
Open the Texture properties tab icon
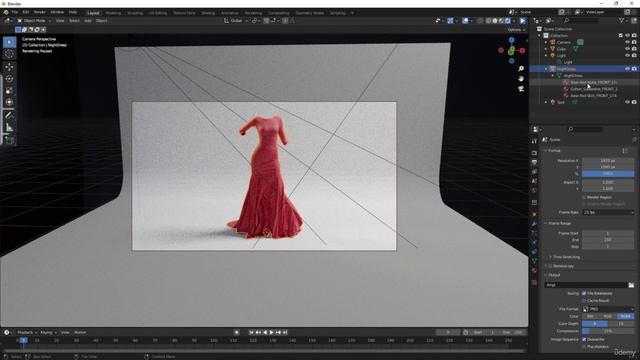(x=534, y=282)
